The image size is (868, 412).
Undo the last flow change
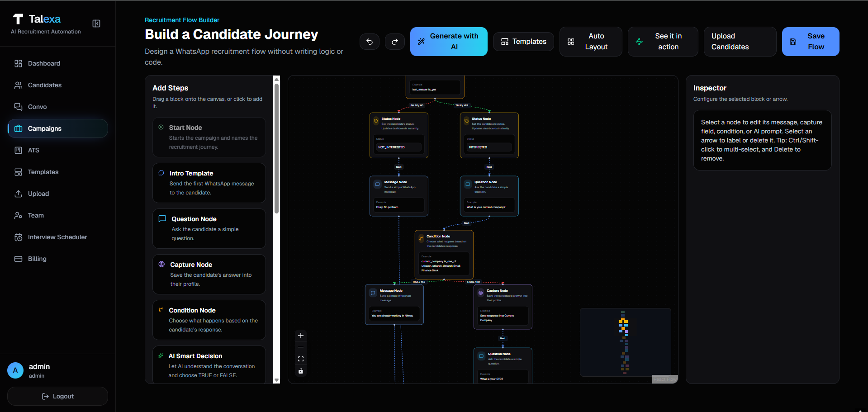coord(370,42)
